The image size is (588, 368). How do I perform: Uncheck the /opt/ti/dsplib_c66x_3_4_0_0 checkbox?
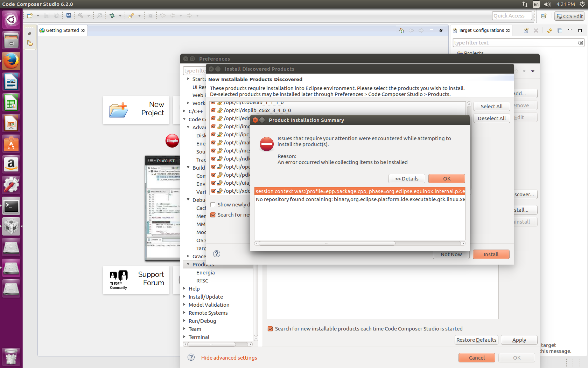[x=213, y=110]
